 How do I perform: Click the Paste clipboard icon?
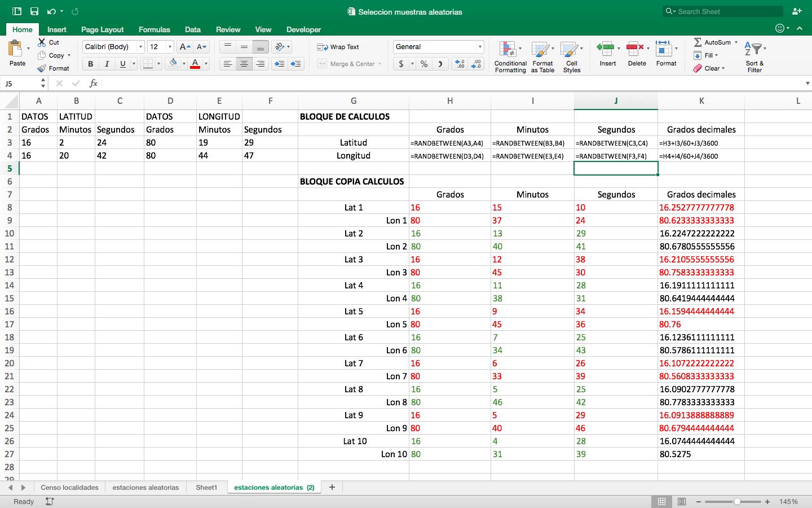tap(16, 49)
